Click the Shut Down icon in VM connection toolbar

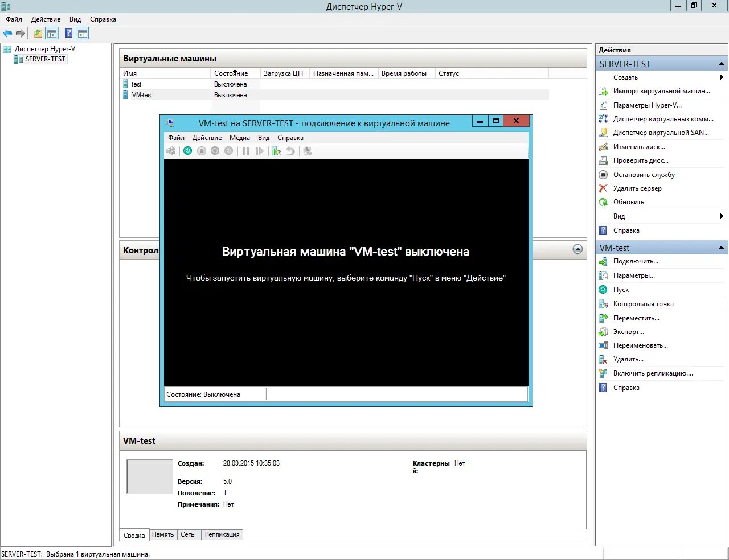[x=215, y=151]
